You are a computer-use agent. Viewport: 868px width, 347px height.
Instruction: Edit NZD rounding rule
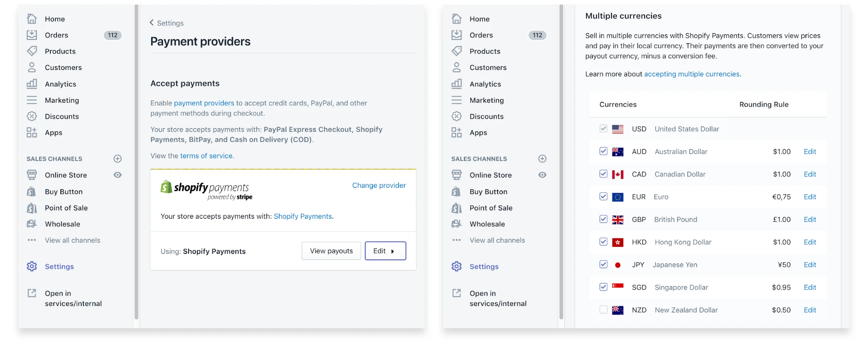(810, 310)
